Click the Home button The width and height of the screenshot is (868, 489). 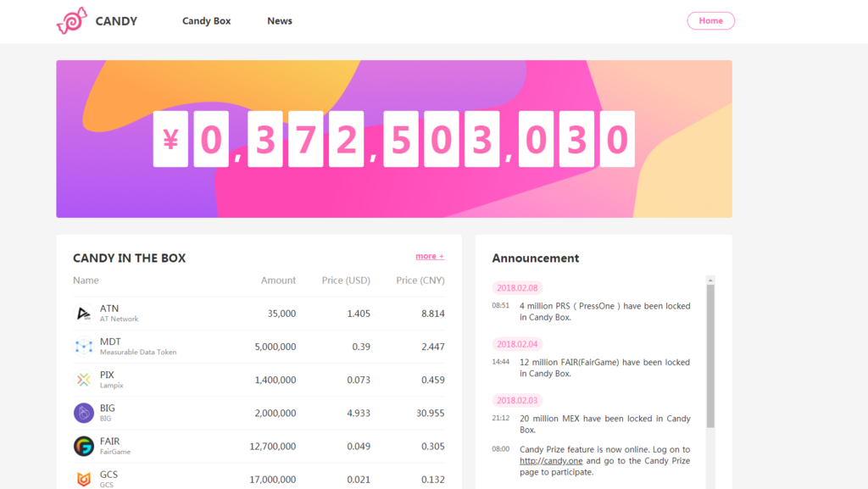pyautogui.click(x=711, y=21)
